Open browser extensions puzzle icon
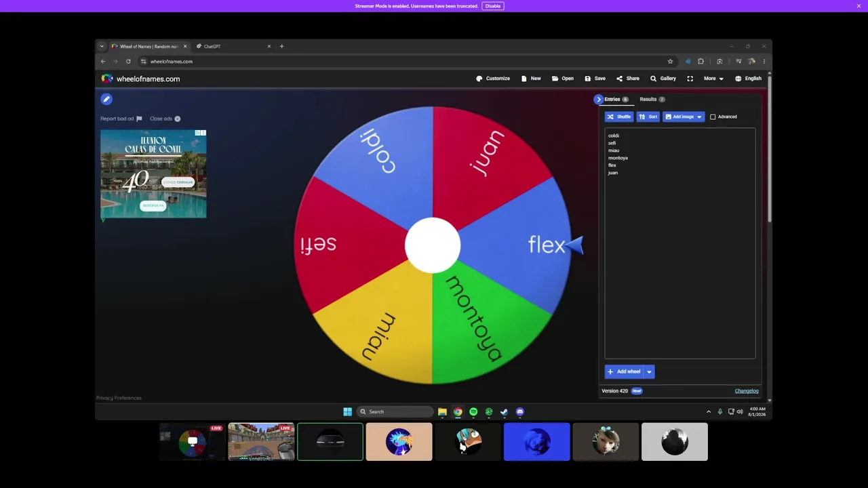Image resolution: width=868 pixels, height=488 pixels. (x=701, y=61)
